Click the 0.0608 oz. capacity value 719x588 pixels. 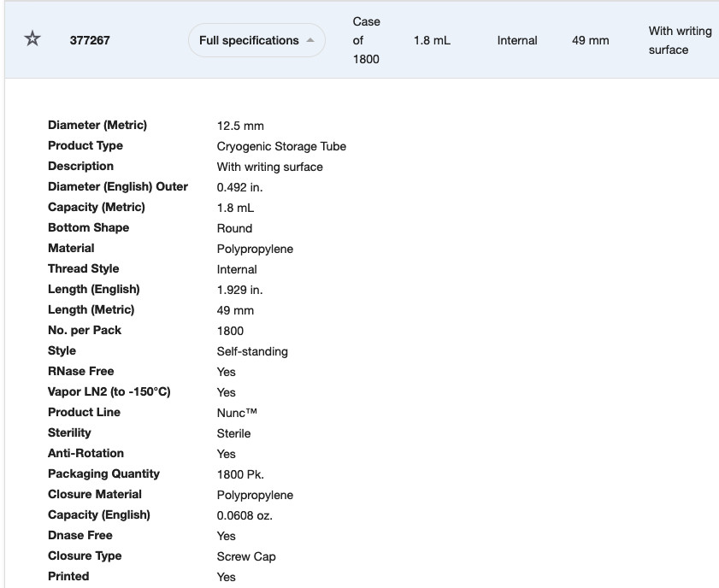point(245,515)
